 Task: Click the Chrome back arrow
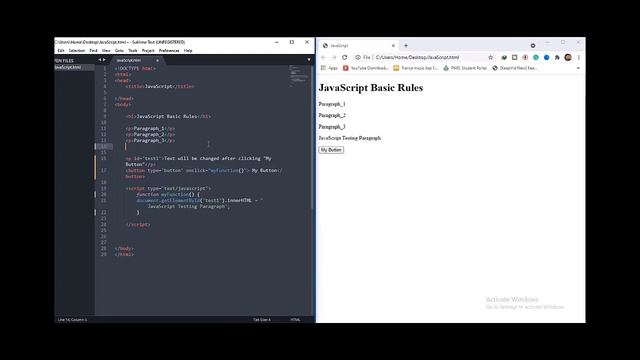point(323,58)
